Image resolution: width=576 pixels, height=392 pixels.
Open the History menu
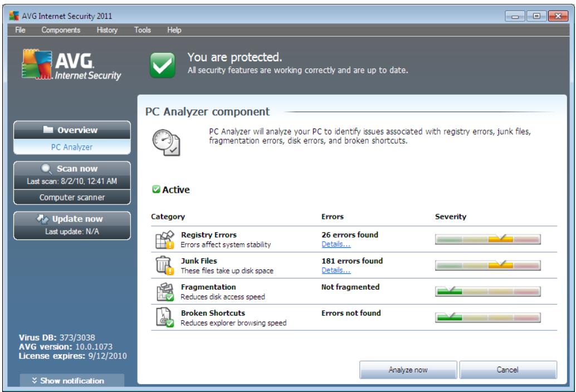click(107, 30)
